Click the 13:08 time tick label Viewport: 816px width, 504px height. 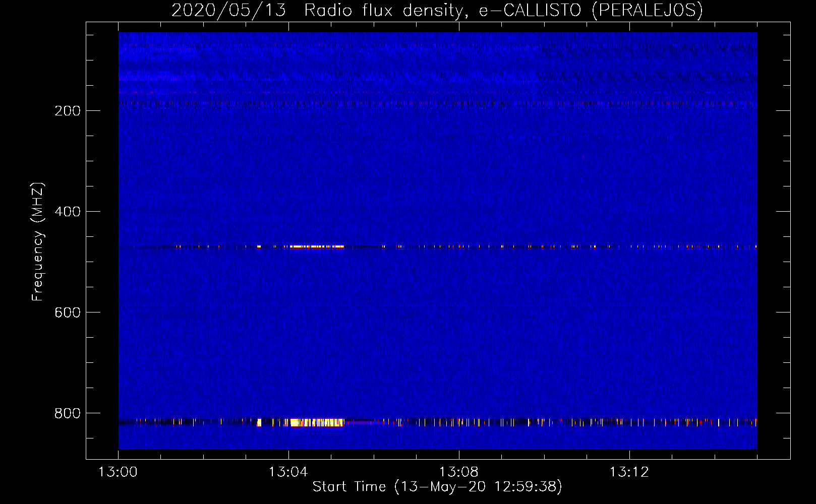458,472
